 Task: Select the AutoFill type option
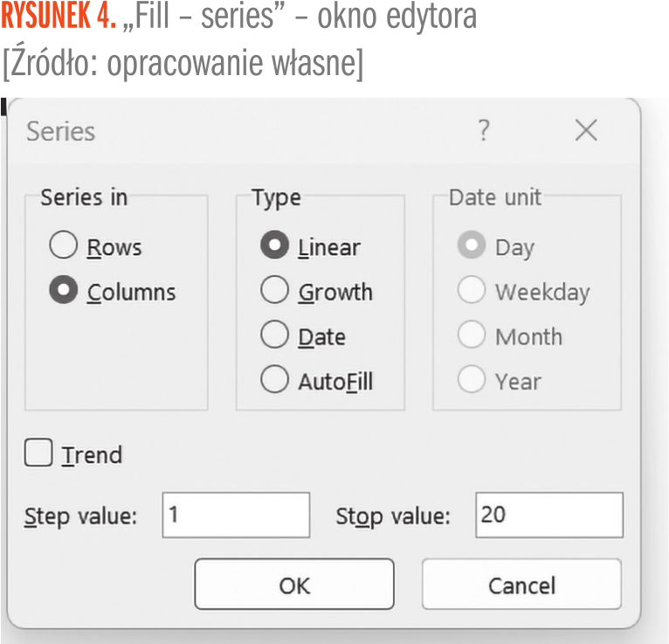(x=274, y=380)
